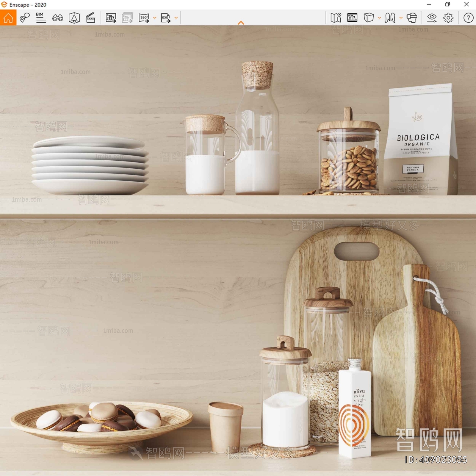Toggle Safe Frame icon
Viewport: 476px width, 476px height.
74,18
